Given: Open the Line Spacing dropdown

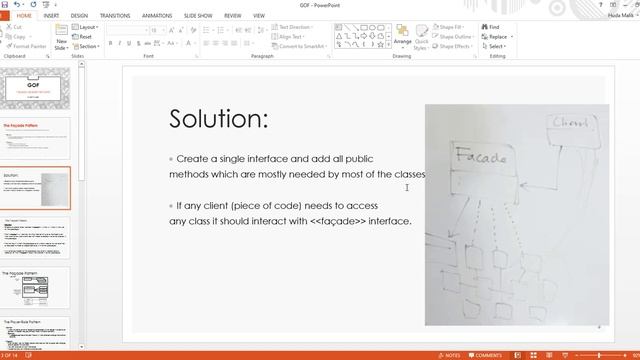Looking at the screenshot, I should (262, 30).
